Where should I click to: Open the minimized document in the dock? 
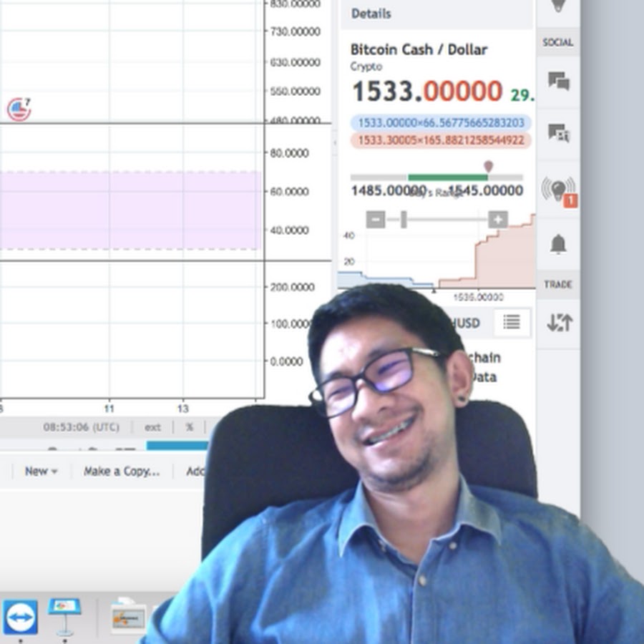[x=128, y=617]
